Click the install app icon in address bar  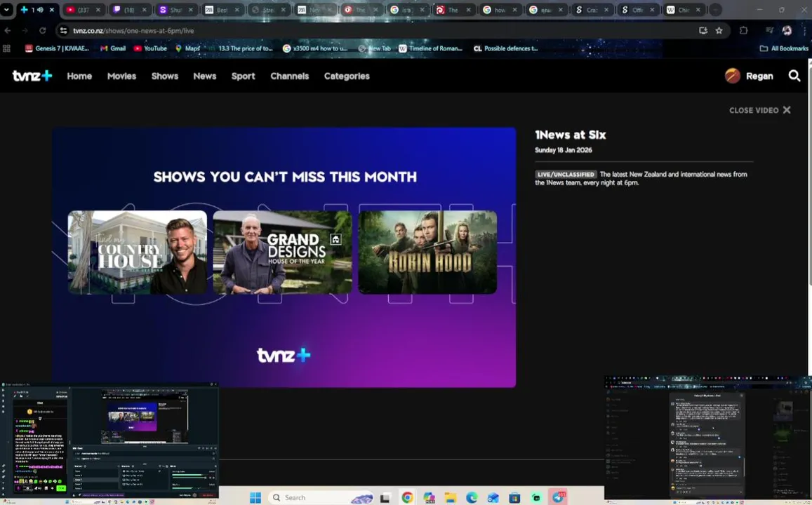(x=703, y=31)
